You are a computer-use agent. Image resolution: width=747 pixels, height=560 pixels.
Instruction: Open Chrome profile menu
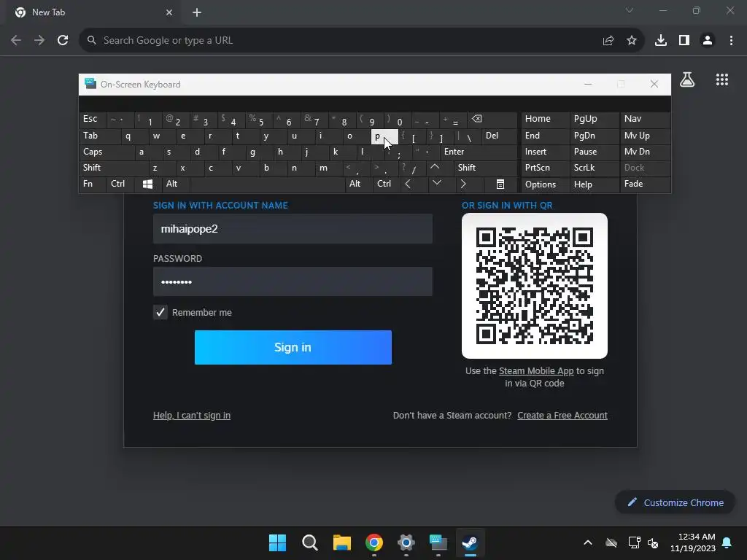pos(708,41)
